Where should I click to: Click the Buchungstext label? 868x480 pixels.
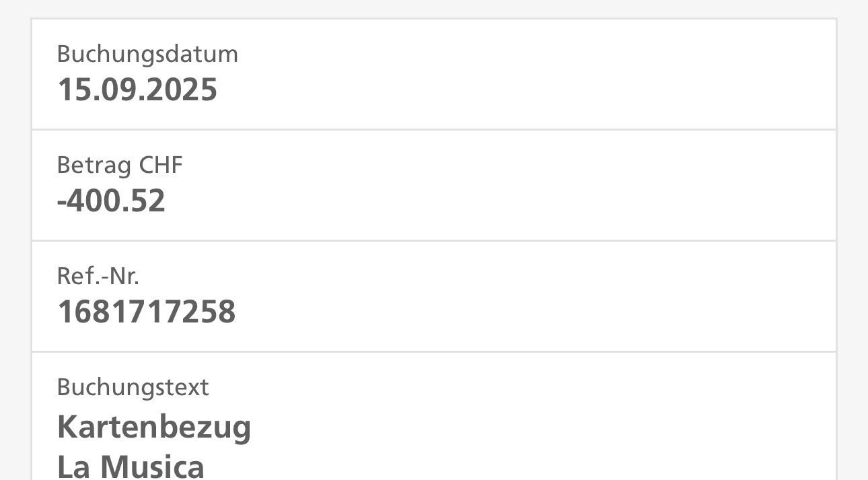click(x=133, y=387)
